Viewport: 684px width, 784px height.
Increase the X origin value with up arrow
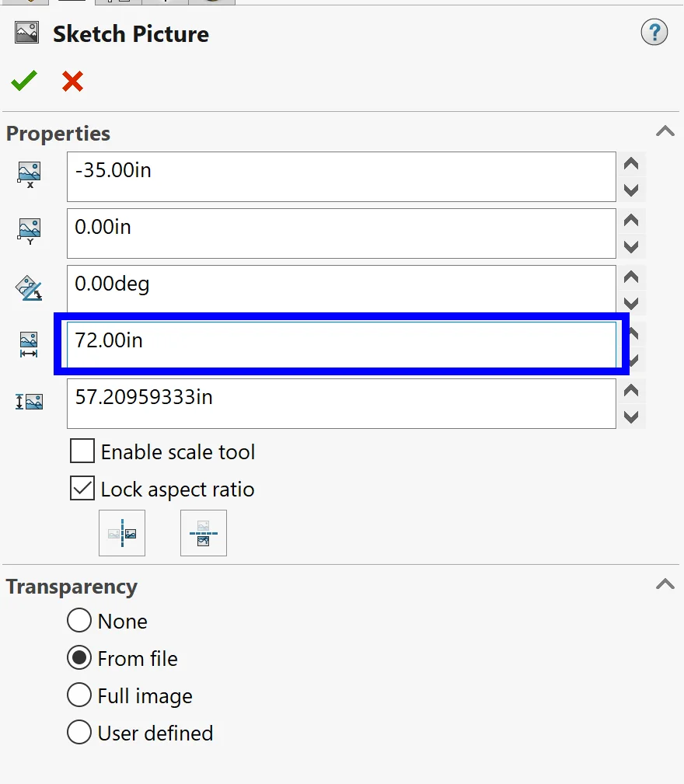click(631, 164)
